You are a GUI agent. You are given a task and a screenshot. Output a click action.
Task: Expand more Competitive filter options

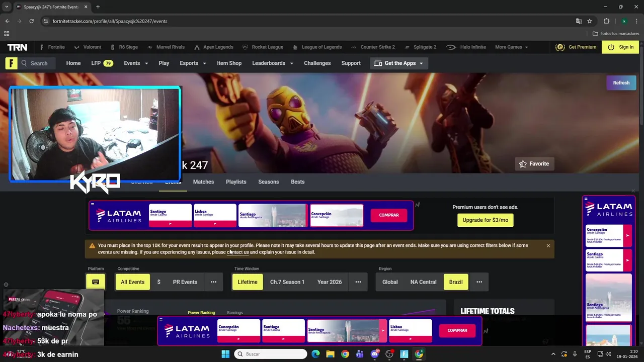click(213, 282)
